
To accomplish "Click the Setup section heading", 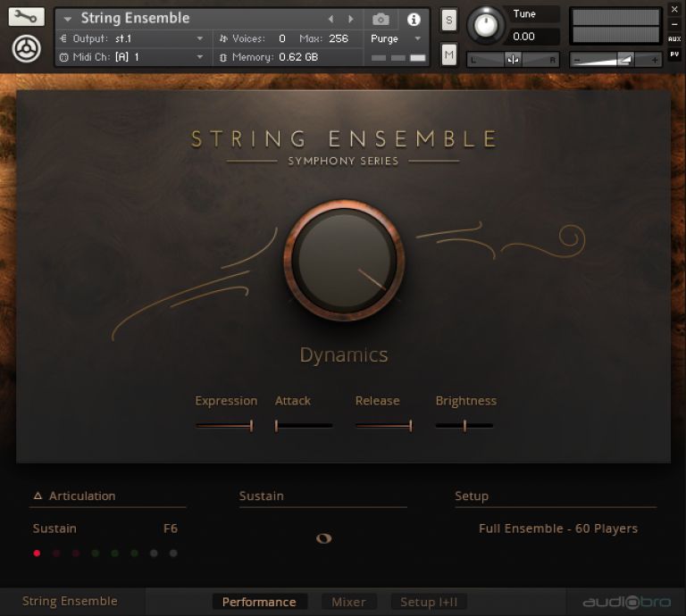I will [x=472, y=495].
